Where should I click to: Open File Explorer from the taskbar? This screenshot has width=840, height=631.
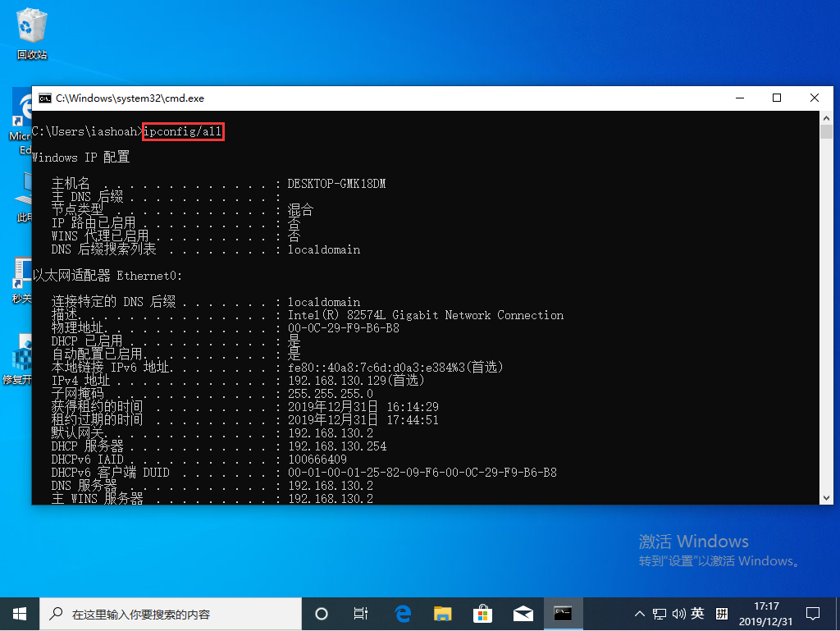[x=442, y=614]
